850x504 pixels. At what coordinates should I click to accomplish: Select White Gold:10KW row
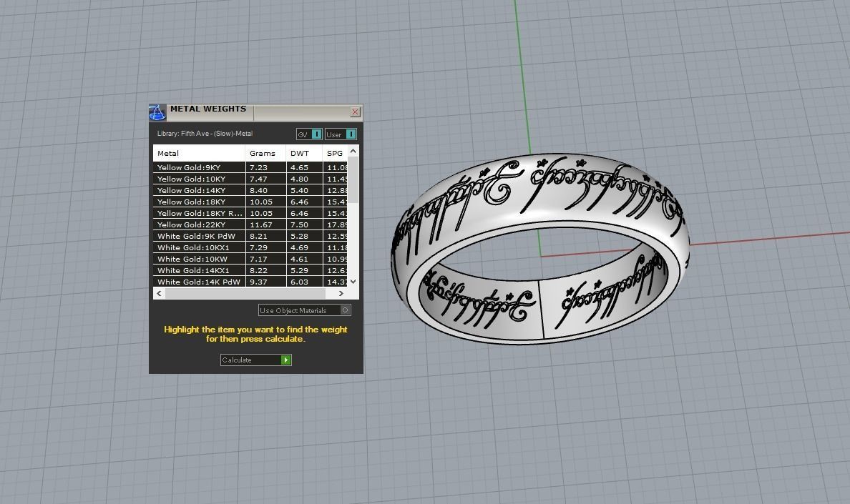click(250, 259)
